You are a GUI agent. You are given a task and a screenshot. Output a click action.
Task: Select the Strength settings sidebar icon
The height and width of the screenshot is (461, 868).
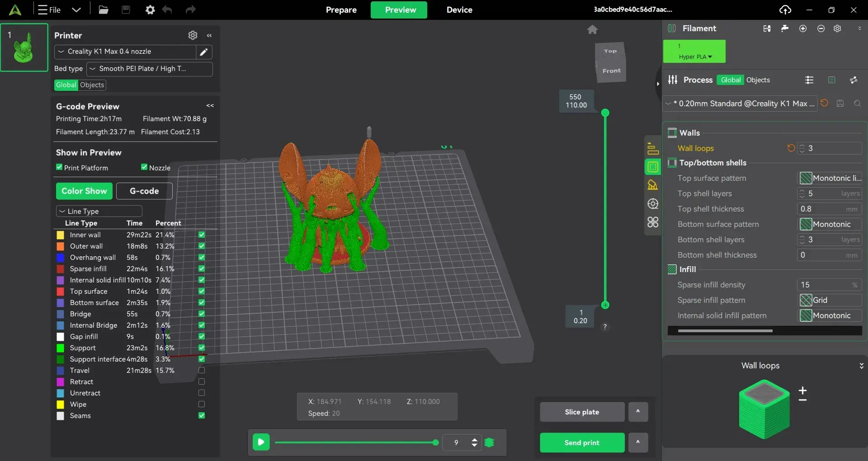(x=653, y=167)
